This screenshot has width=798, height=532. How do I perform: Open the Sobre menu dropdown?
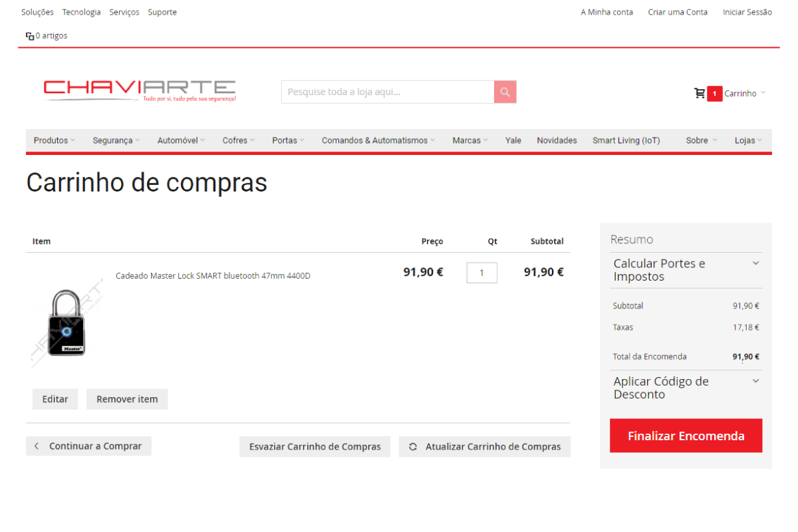coord(702,140)
